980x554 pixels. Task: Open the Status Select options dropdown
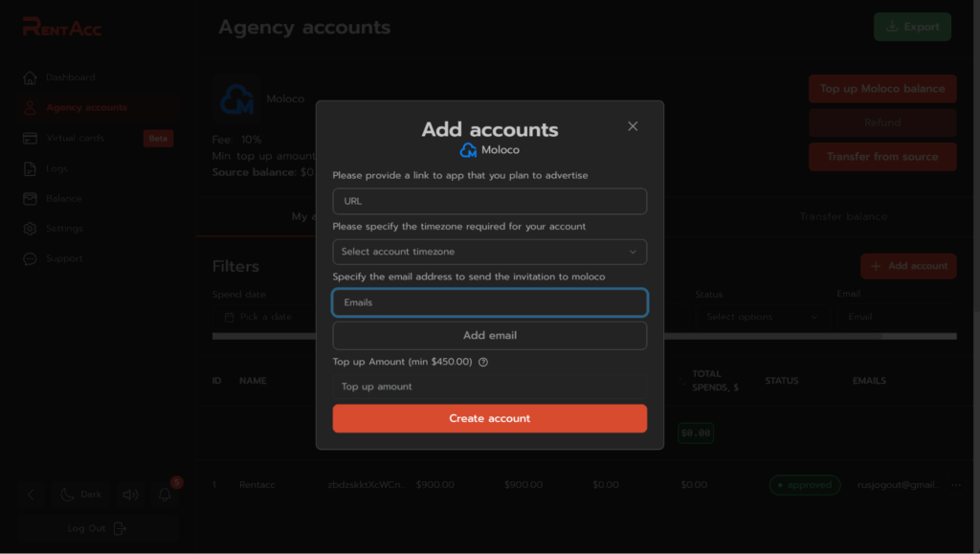pos(762,317)
